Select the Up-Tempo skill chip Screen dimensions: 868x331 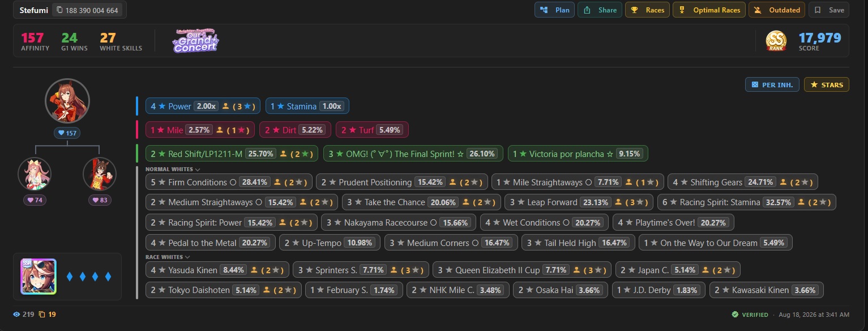pos(330,243)
